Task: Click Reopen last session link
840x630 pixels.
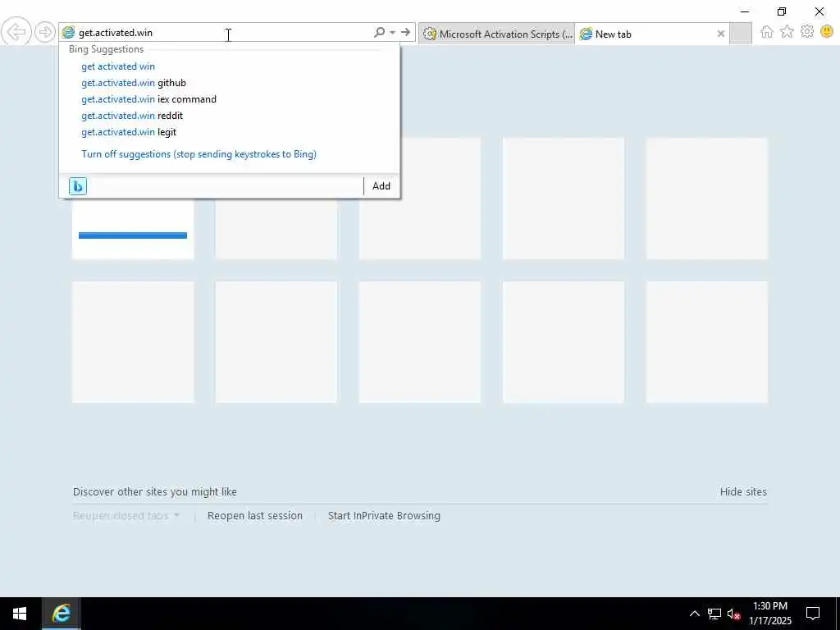Action: click(255, 516)
